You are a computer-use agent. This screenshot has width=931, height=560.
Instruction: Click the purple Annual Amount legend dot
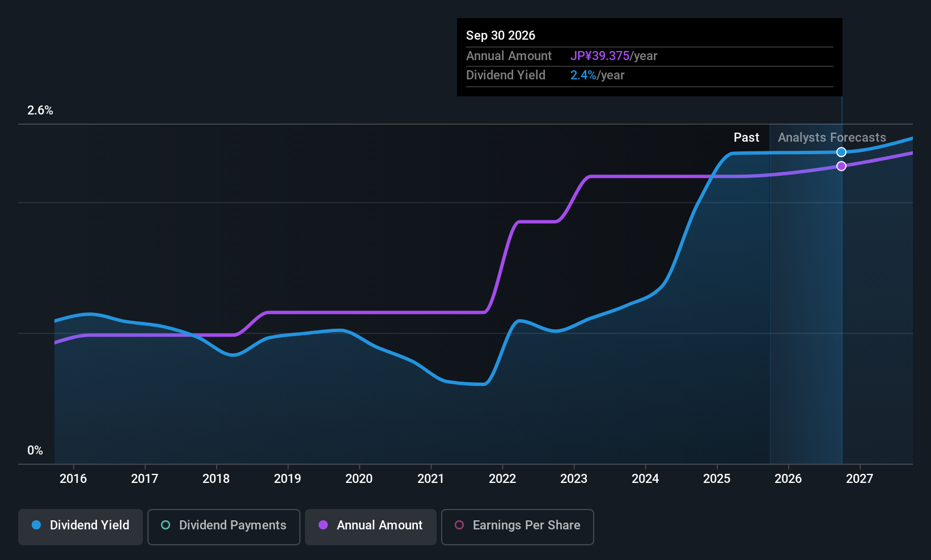pos(323,525)
